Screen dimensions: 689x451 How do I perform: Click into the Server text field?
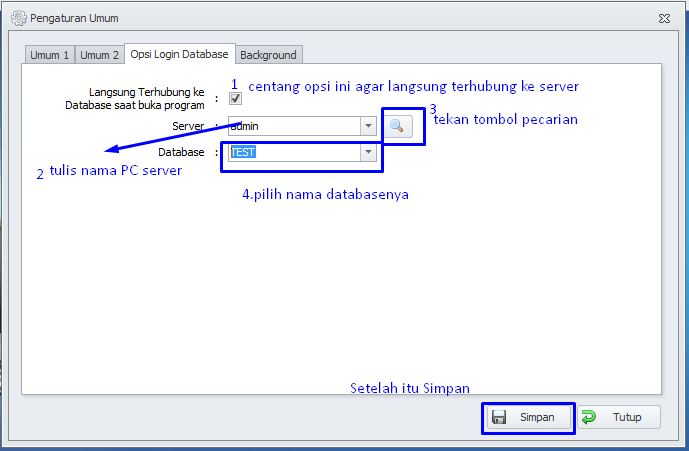click(x=294, y=127)
